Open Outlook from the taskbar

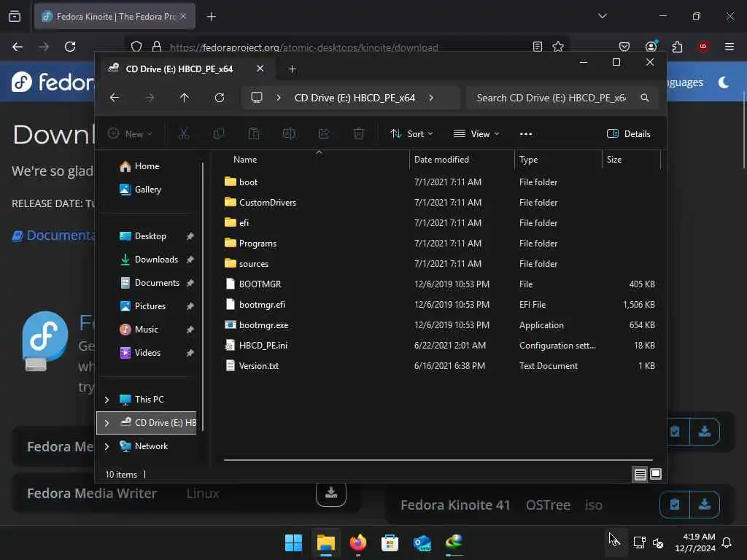422,542
